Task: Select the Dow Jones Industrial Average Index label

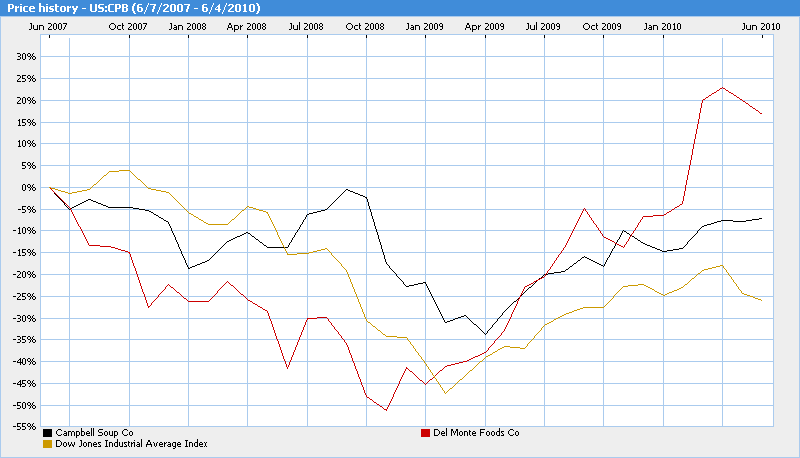Action: pyautogui.click(x=131, y=444)
